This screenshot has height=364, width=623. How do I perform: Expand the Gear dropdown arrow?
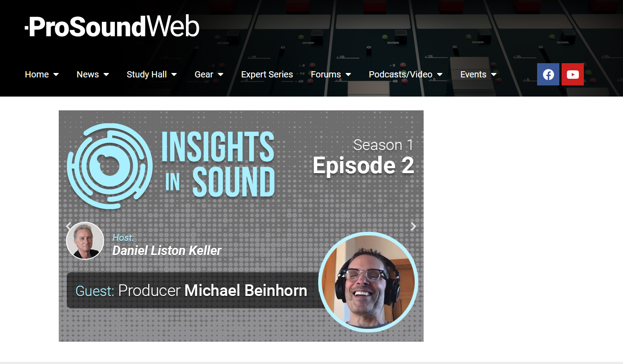(x=221, y=75)
